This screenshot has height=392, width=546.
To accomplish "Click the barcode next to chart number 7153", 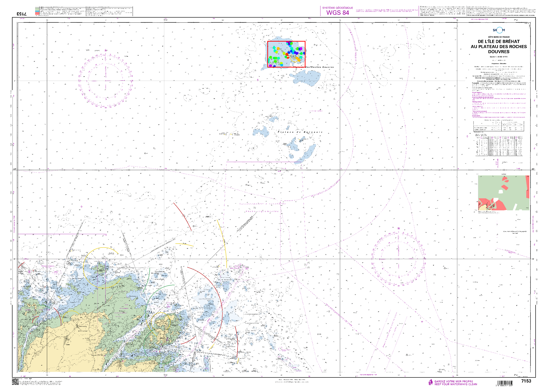I will point(504,383).
